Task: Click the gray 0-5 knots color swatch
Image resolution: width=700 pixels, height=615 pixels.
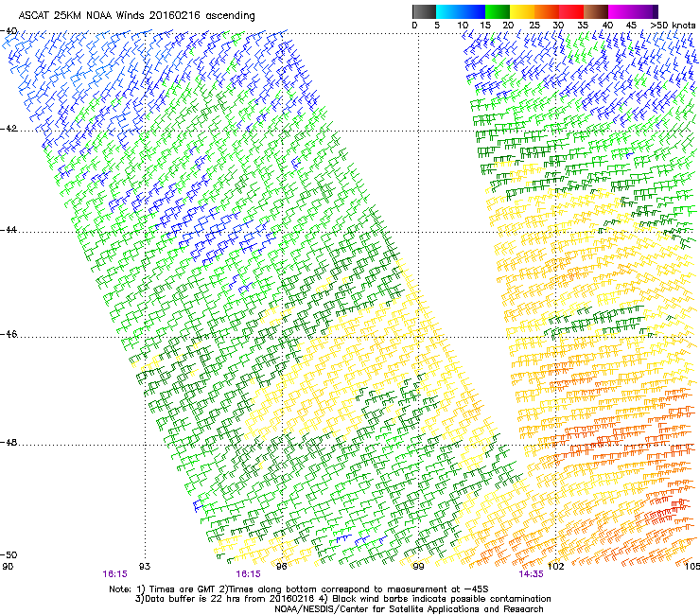Action: click(x=424, y=11)
